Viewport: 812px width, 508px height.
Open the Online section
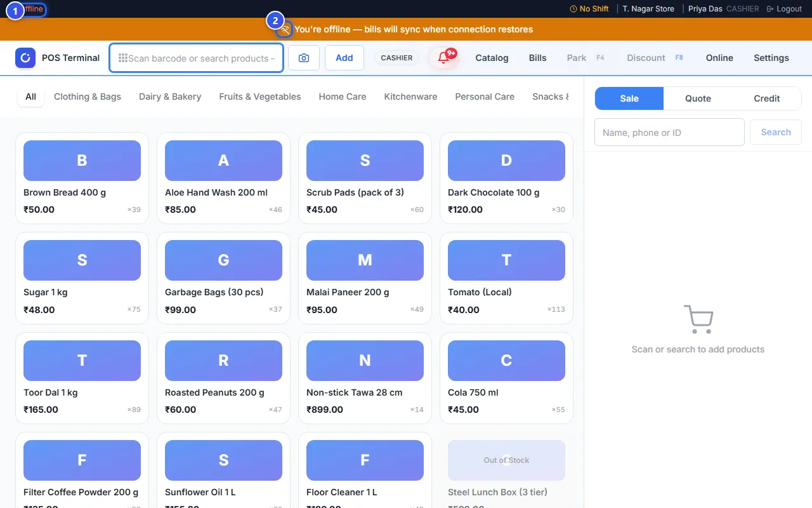click(719, 58)
